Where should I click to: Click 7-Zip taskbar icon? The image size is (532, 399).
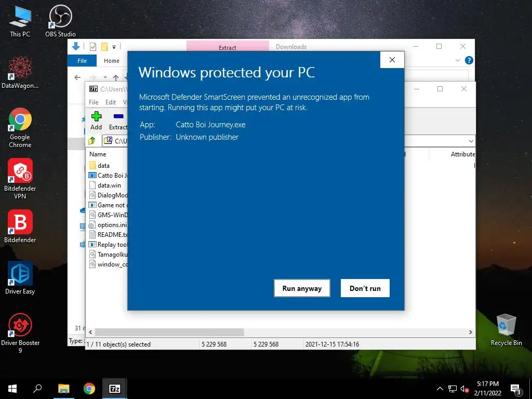(x=115, y=389)
